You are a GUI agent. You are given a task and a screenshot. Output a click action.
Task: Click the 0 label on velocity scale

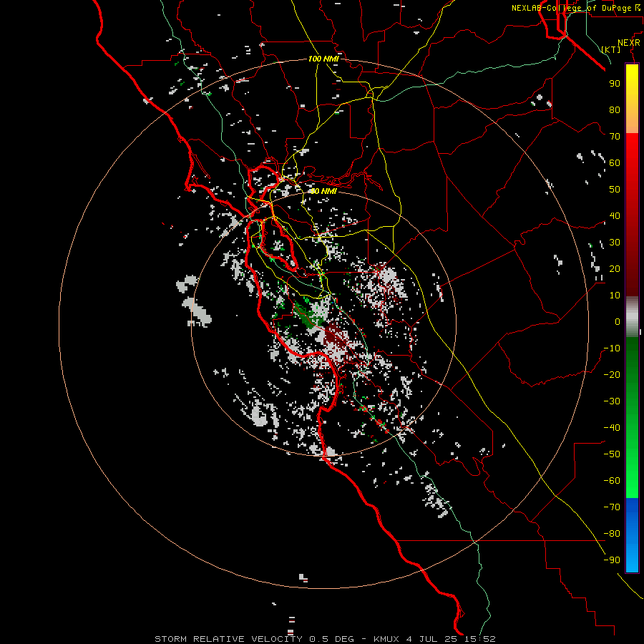point(618,321)
